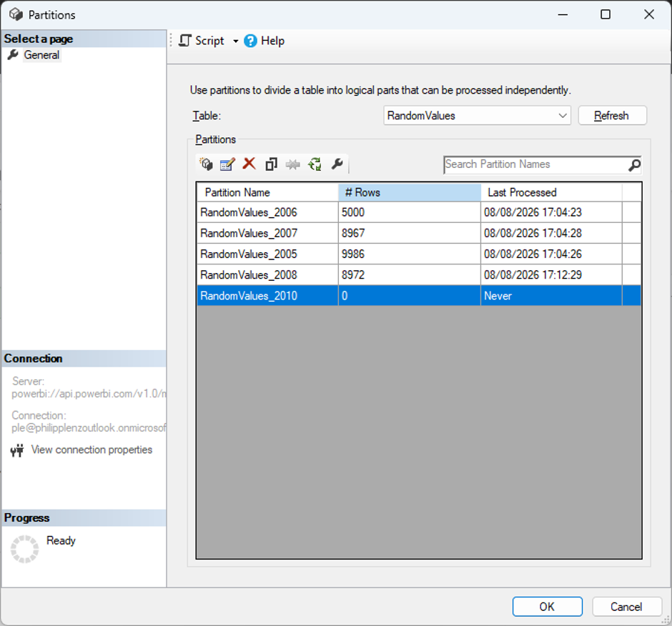Screen dimensions: 672x626
Task: Click the wrench icon beside General
Action: point(13,55)
